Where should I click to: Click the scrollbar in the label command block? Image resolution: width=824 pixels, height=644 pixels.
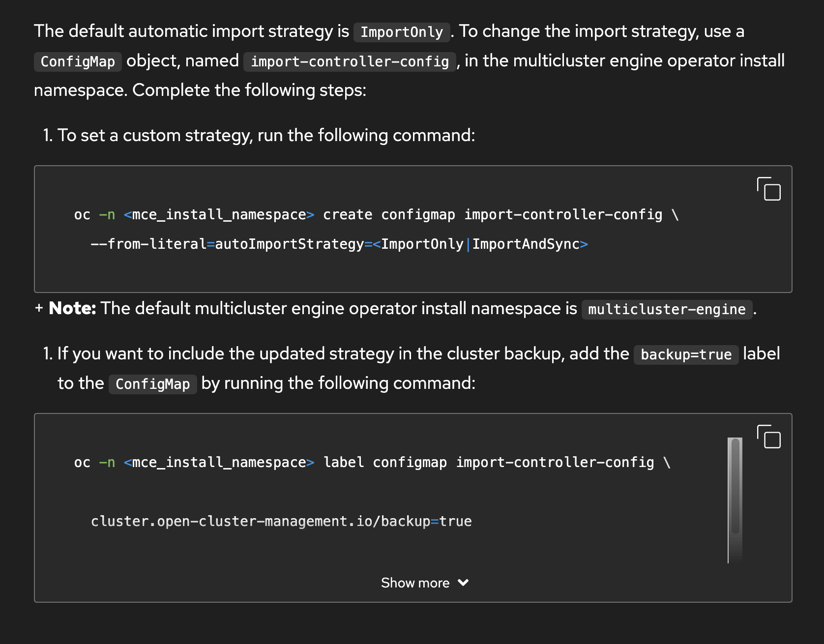735,487
